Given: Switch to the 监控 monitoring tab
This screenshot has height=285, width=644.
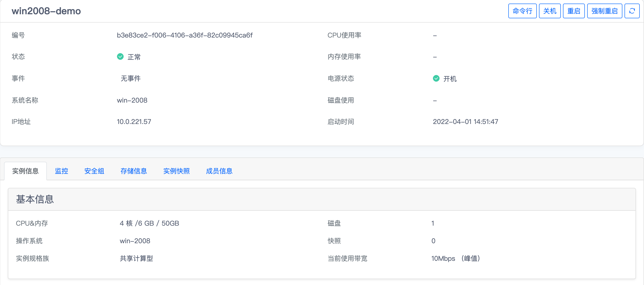Looking at the screenshot, I should (62, 171).
